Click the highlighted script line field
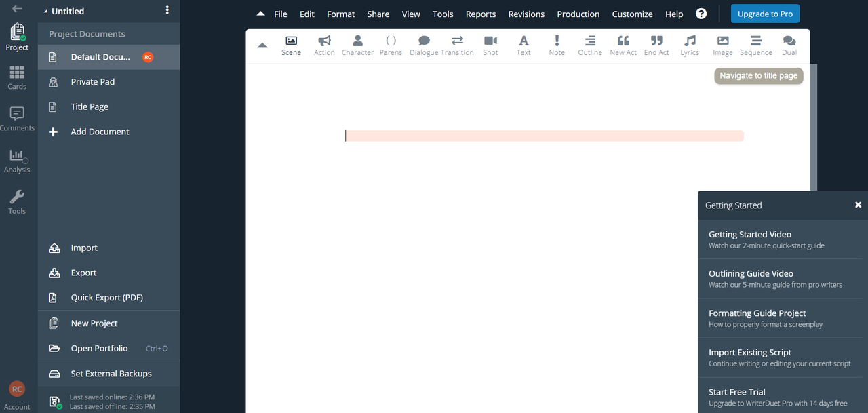 coord(544,136)
